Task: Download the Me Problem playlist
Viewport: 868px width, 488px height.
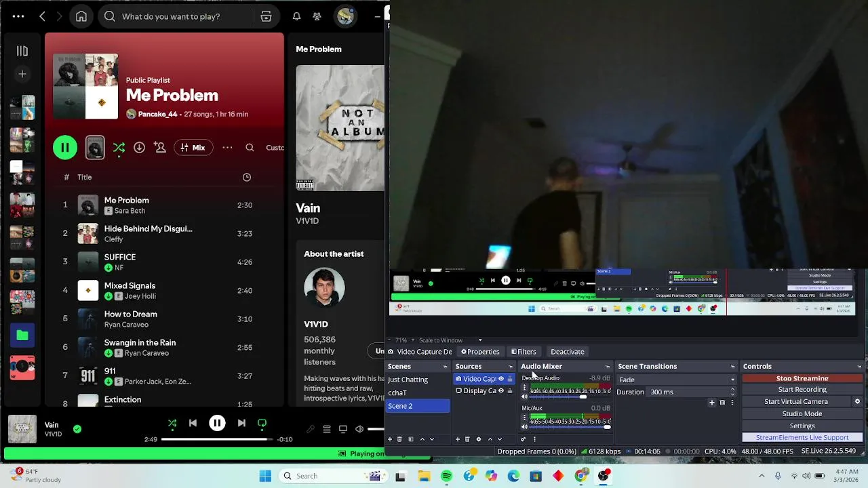Action: (139, 147)
